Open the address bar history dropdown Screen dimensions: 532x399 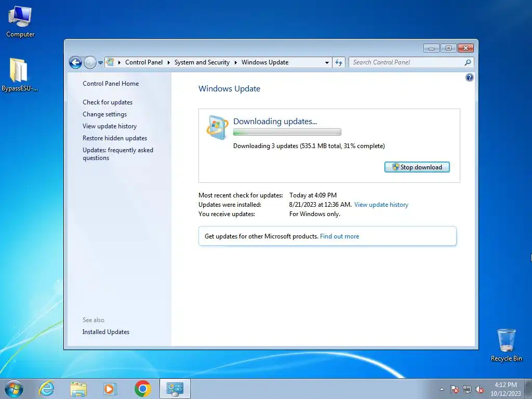pos(327,63)
